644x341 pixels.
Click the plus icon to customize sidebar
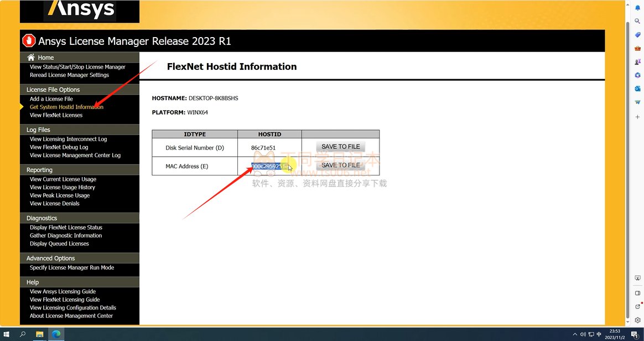pos(637,117)
